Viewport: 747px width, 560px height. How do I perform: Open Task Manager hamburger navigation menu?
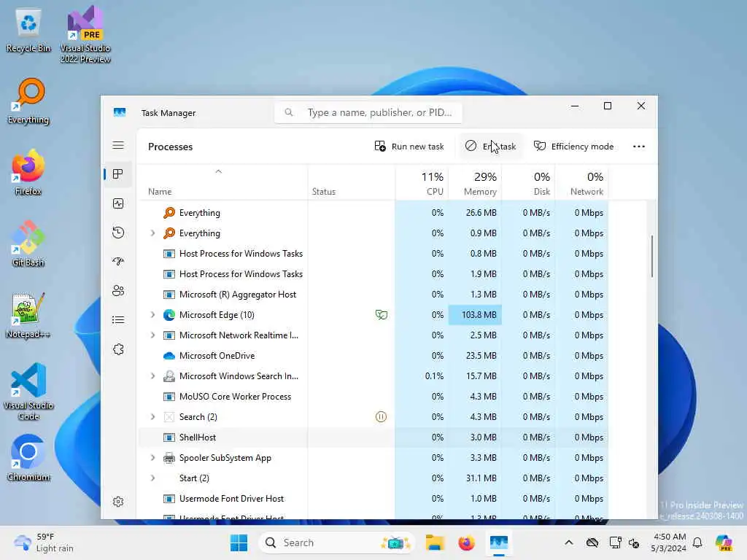click(x=118, y=146)
